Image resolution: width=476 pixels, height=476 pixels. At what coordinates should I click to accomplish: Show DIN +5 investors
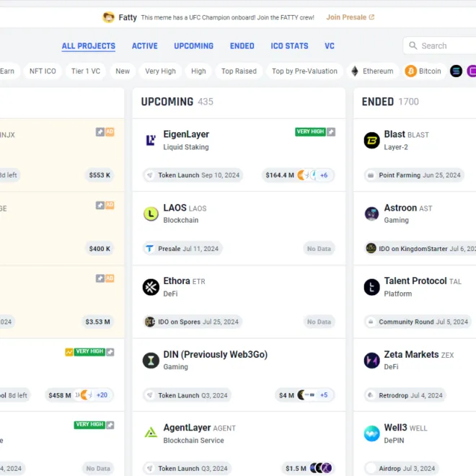point(324,395)
